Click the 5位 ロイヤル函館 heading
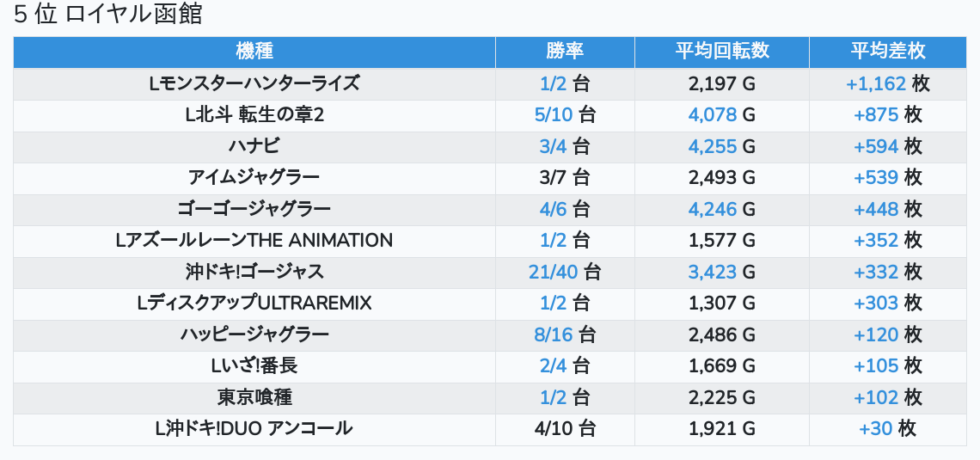 [108, 15]
